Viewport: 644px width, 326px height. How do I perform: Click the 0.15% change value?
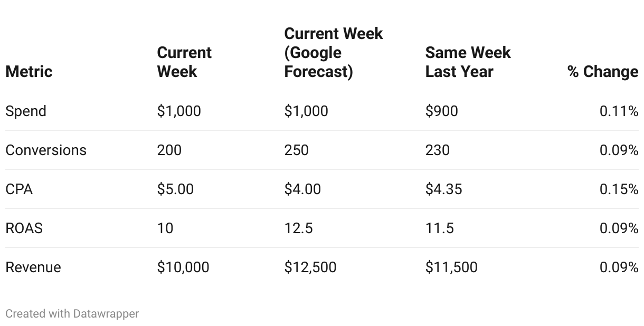tap(619, 189)
